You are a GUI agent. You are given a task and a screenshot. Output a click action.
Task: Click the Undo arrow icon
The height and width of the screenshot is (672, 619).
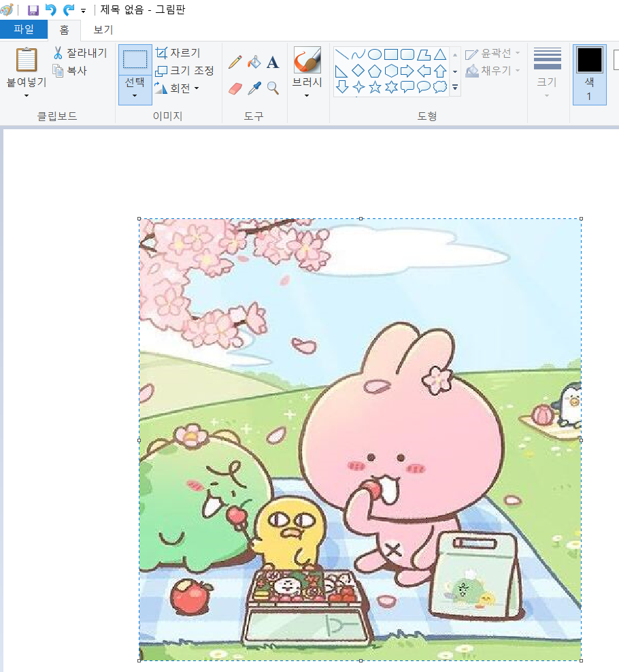pyautogui.click(x=50, y=10)
